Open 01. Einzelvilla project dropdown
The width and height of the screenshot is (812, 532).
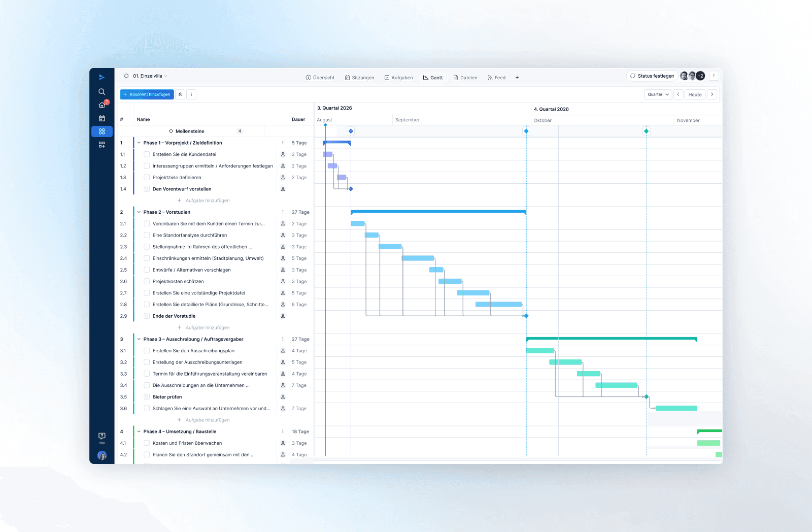tap(150, 76)
